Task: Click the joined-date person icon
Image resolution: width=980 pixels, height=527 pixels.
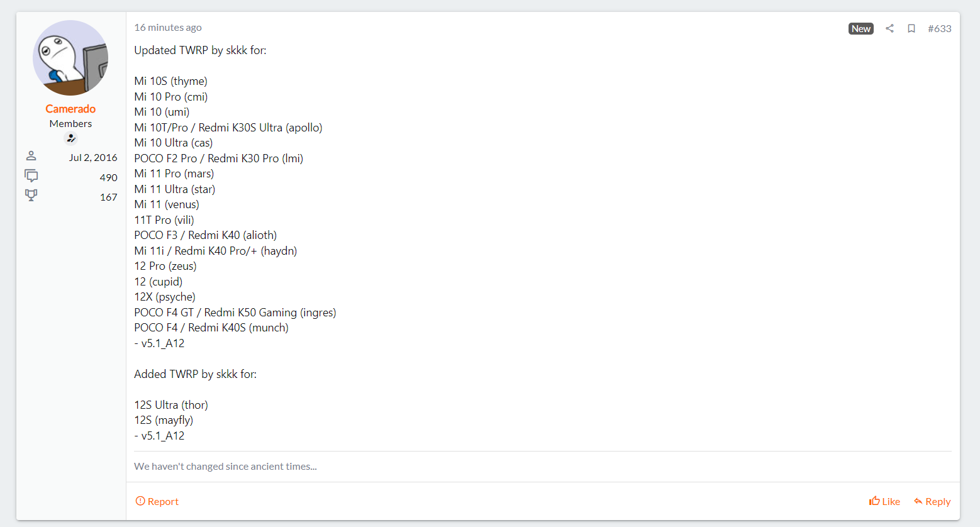Action: coord(31,156)
